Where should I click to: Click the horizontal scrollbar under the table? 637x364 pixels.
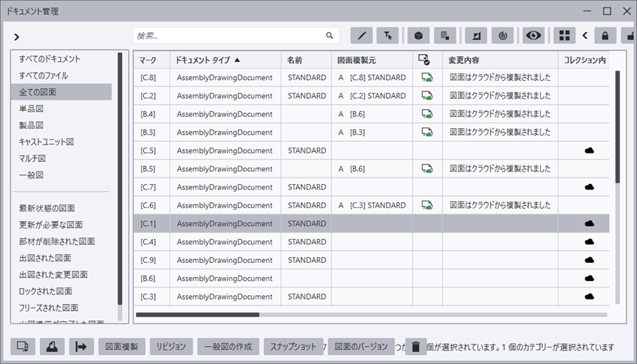point(198,315)
